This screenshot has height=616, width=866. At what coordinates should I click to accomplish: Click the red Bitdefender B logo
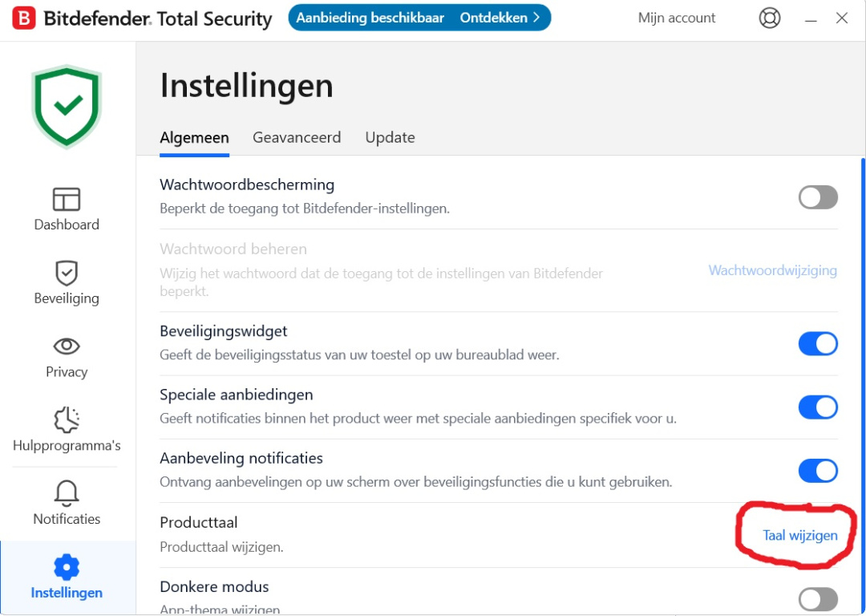point(24,18)
